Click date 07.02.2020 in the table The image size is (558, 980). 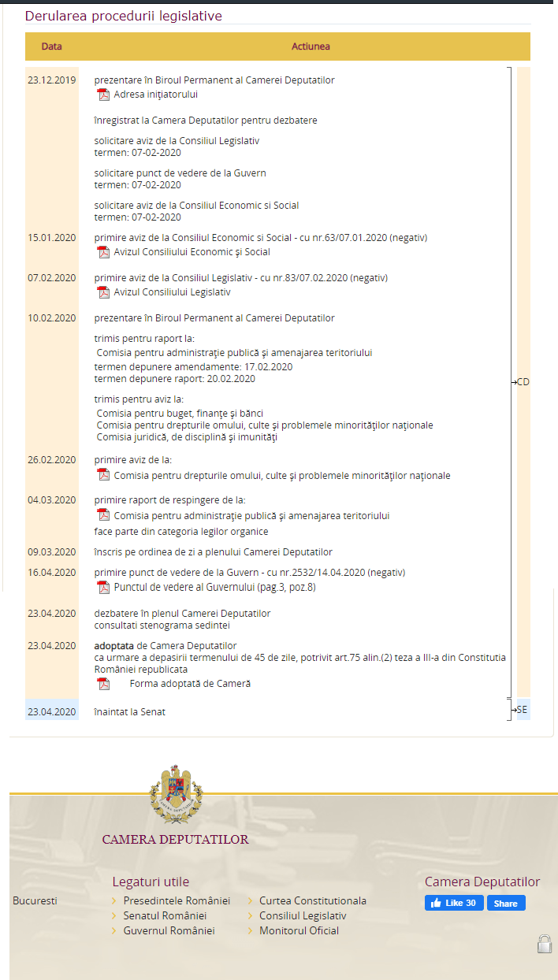point(52,277)
